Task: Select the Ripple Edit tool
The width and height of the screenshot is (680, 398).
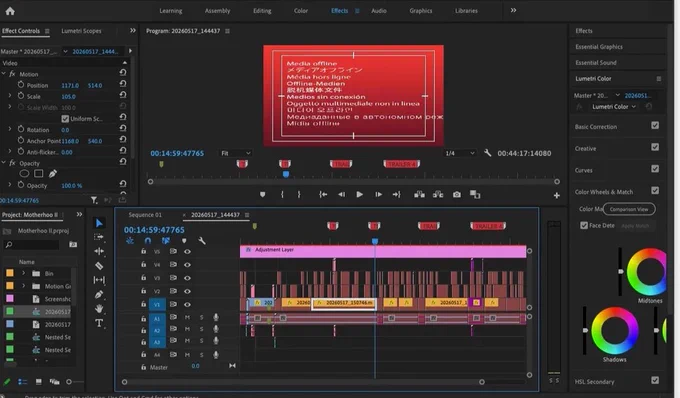Action: [99, 251]
